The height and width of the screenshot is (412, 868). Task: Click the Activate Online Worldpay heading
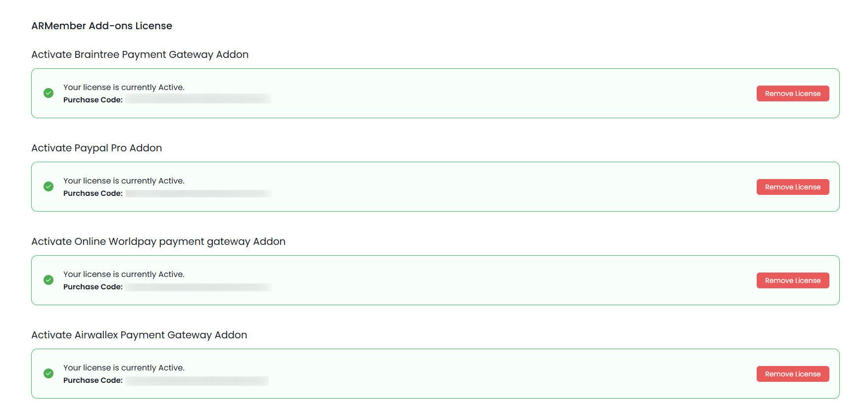tap(158, 241)
